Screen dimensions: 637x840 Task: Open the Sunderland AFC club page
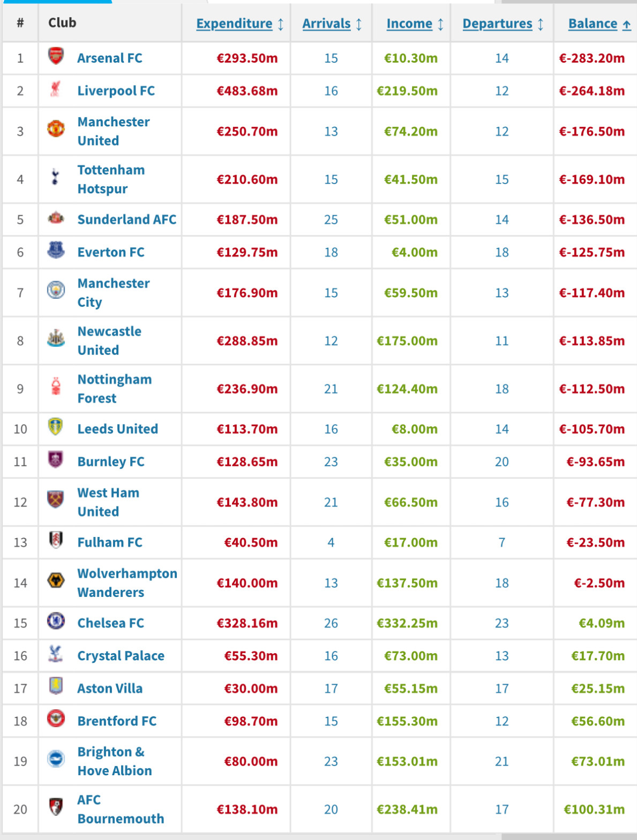coord(126,220)
